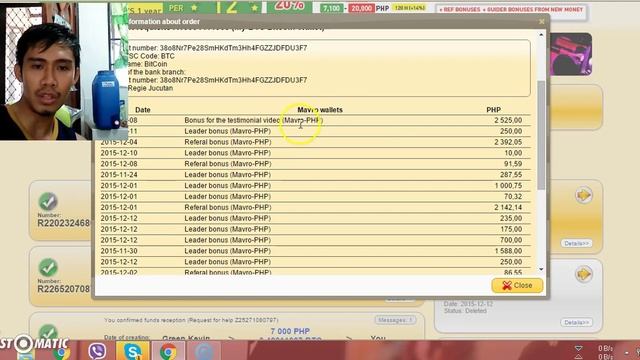Click the 235,00 Leader bonus amount
Screen dimensions: 640x360
tap(511, 218)
